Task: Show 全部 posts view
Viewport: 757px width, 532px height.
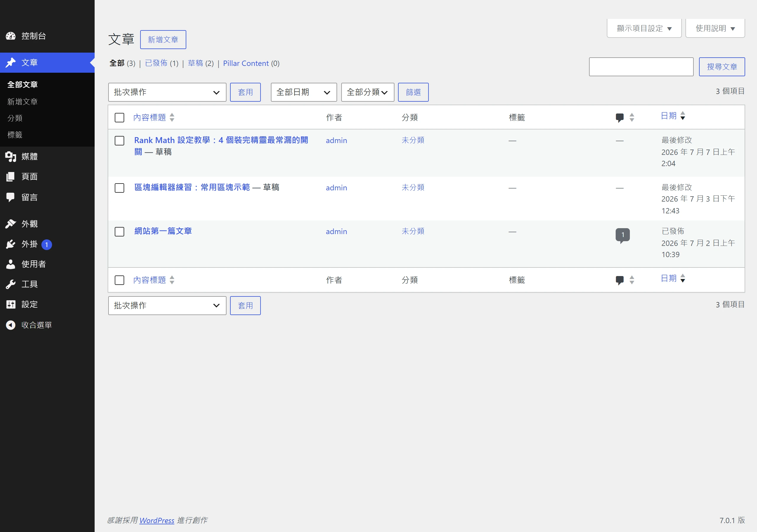Action: (117, 63)
